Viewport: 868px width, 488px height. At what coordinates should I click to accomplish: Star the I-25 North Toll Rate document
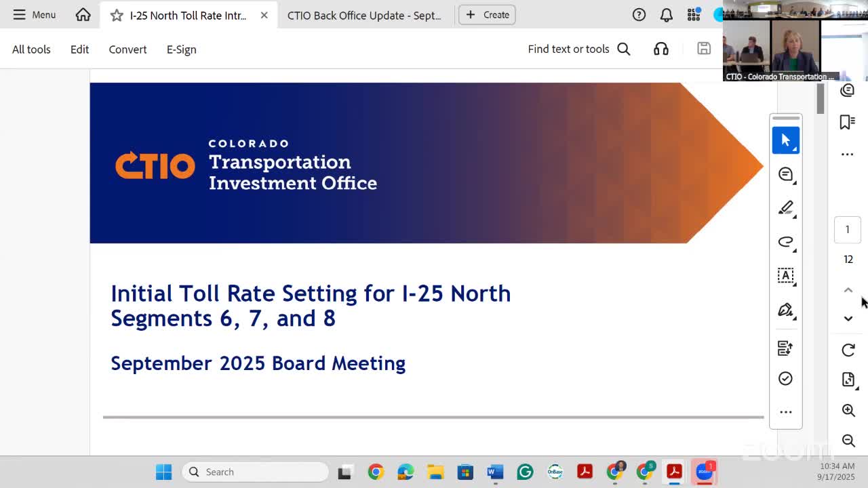117,15
